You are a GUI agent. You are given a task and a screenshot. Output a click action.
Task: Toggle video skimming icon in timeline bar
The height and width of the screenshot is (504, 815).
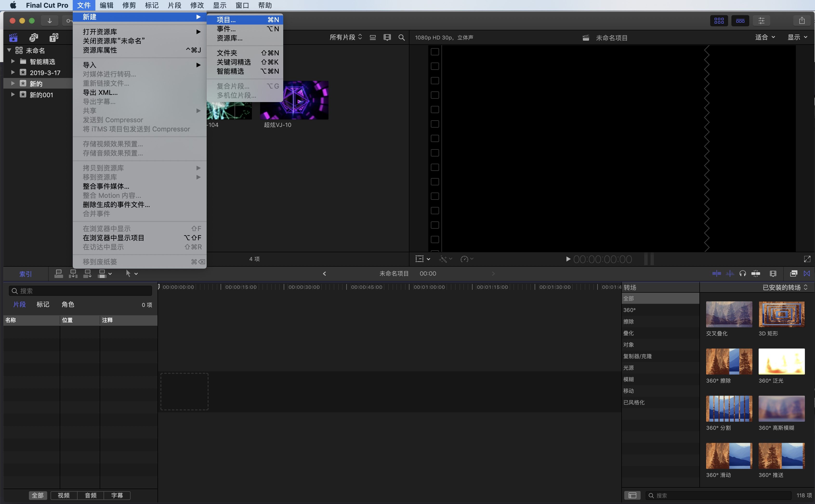pyautogui.click(x=717, y=273)
